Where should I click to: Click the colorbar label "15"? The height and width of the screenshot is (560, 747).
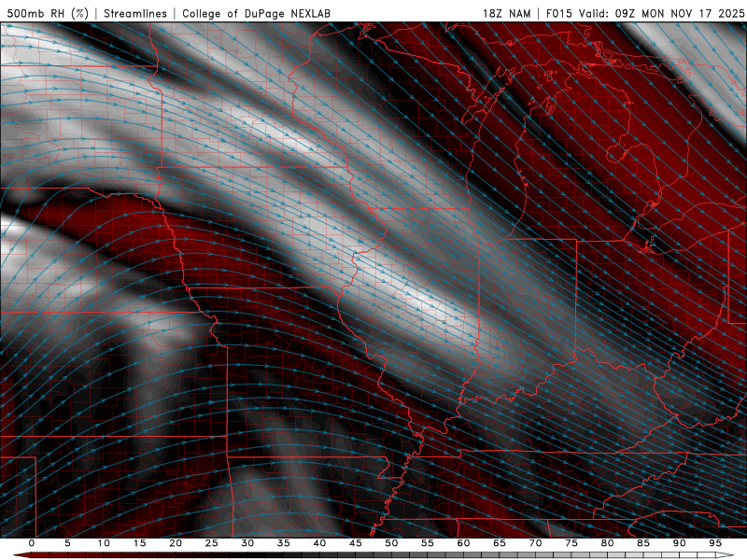pyautogui.click(x=139, y=543)
